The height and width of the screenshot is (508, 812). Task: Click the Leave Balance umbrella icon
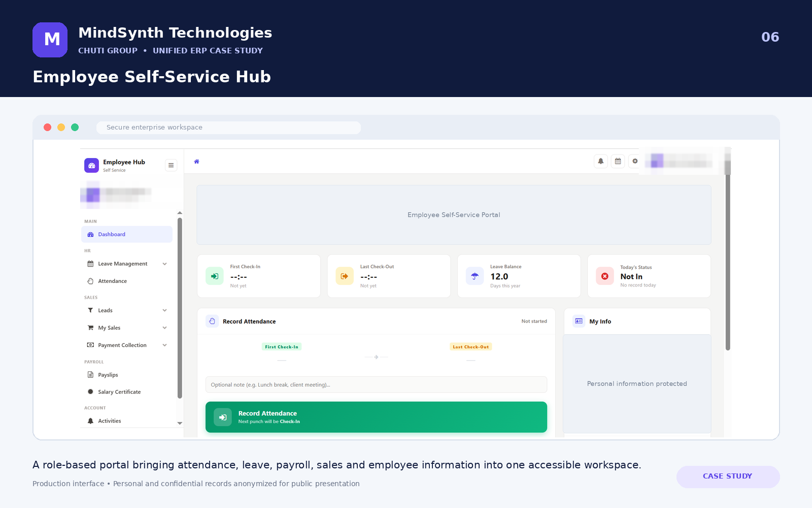pyautogui.click(x=475, y=276)
